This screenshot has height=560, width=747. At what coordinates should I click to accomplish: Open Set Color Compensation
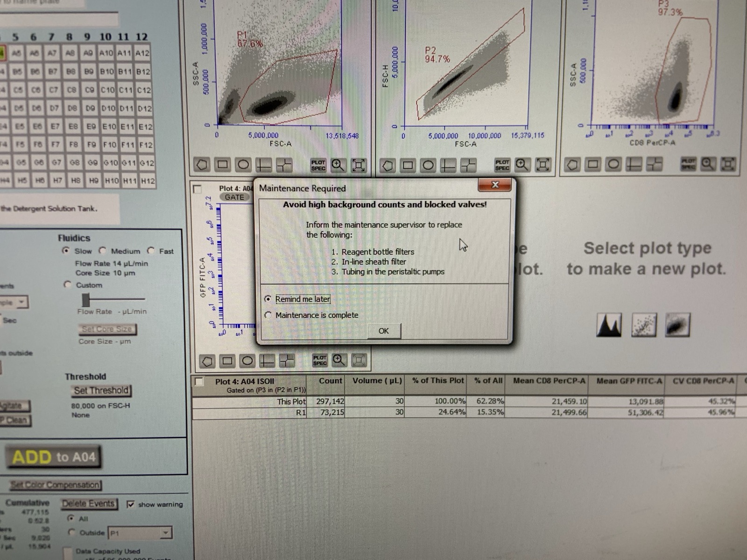point(55,485)
